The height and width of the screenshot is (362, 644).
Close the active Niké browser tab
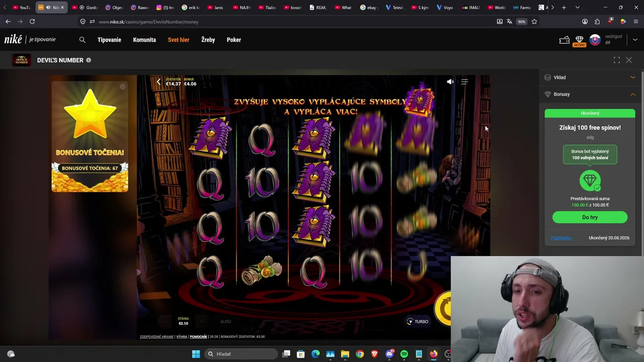pyautogui.click(x=62, y=8)
